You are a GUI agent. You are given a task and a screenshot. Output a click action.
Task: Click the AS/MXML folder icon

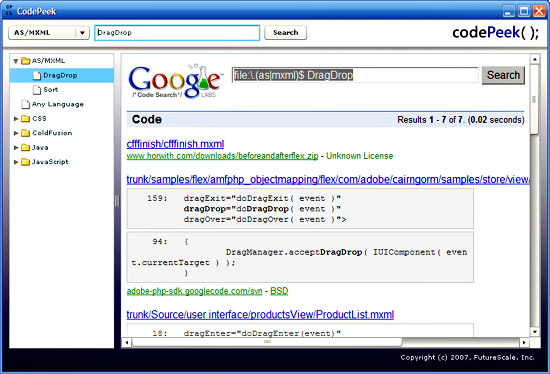pos(26,61)
